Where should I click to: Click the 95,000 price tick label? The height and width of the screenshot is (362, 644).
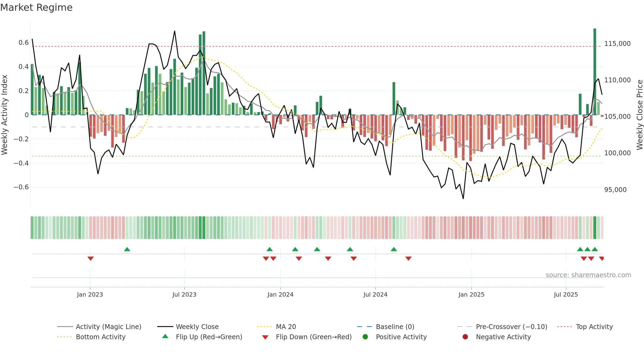point(615,190)
